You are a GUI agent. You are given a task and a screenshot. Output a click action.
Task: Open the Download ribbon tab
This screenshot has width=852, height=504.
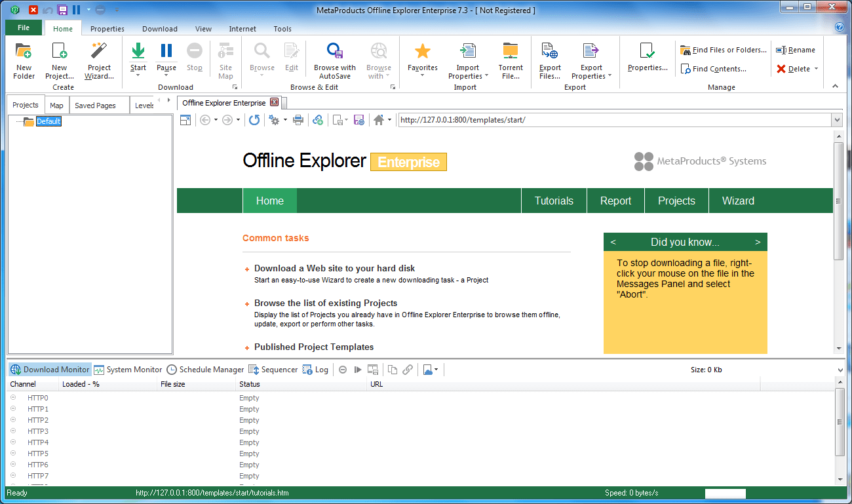click(x=160, y=29)
